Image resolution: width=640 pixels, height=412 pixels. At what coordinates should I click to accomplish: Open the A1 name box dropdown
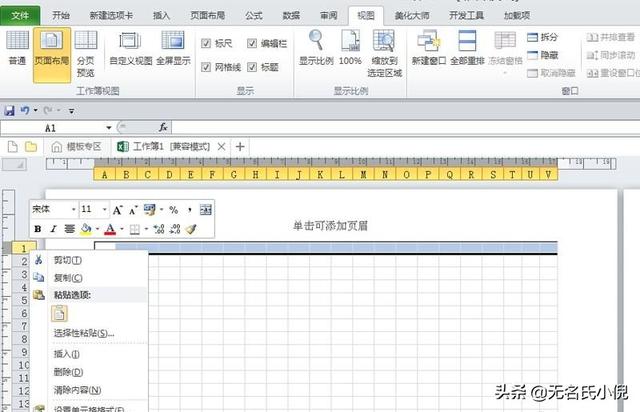(121, 128)
